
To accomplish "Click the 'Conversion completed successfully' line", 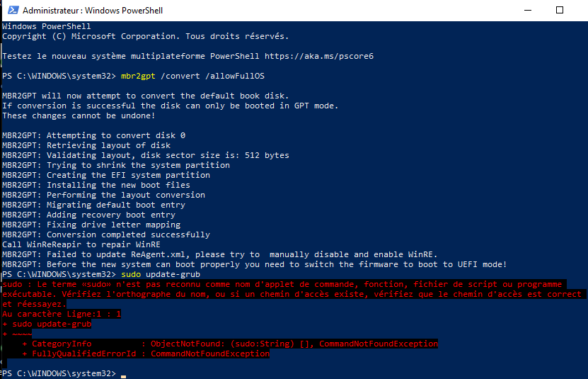I will point(129,234).
